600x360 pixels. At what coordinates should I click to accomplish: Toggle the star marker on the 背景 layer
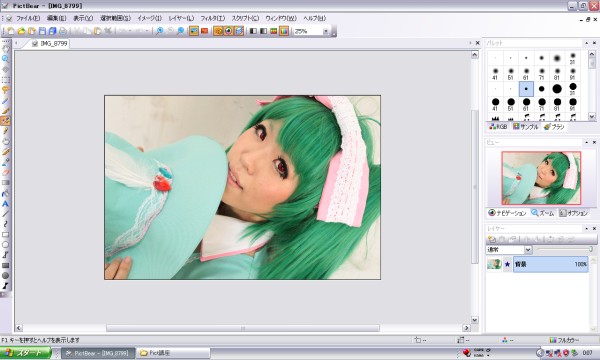507,264
